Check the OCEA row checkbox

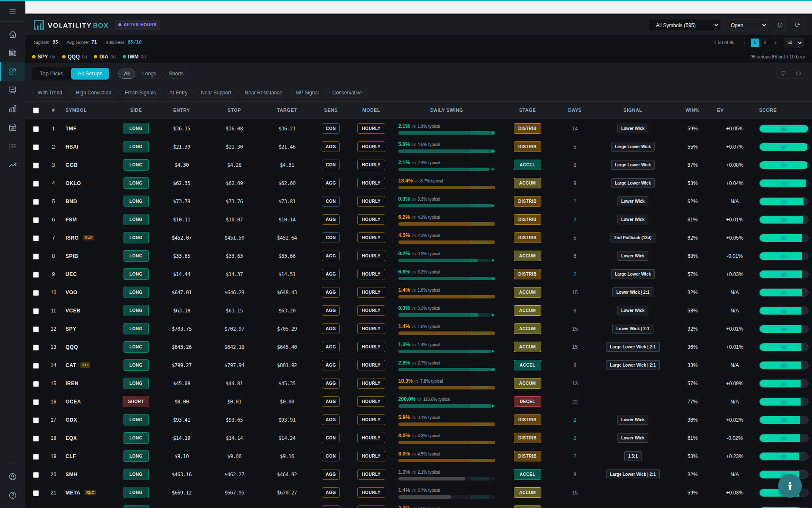[36, 402]
